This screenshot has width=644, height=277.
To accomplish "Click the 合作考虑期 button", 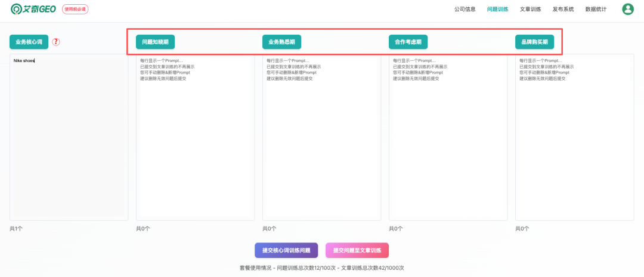I will click(x=408, y=42).
